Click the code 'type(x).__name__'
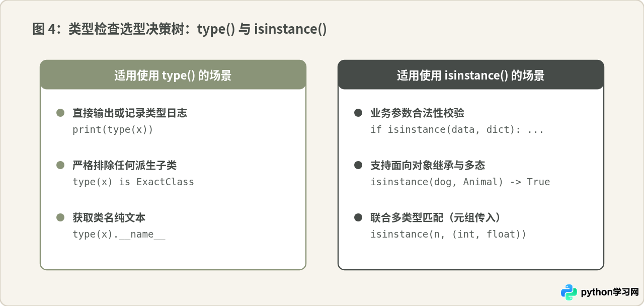The image size is (644, 306). point(119,234)
